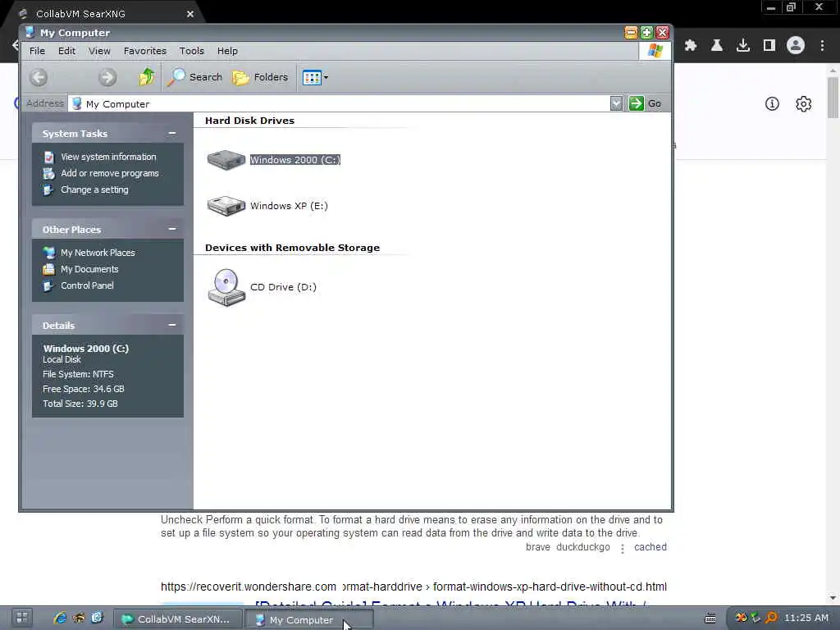
Task: Click the Forward arrow toolbar button
Action: coord(107,78)
